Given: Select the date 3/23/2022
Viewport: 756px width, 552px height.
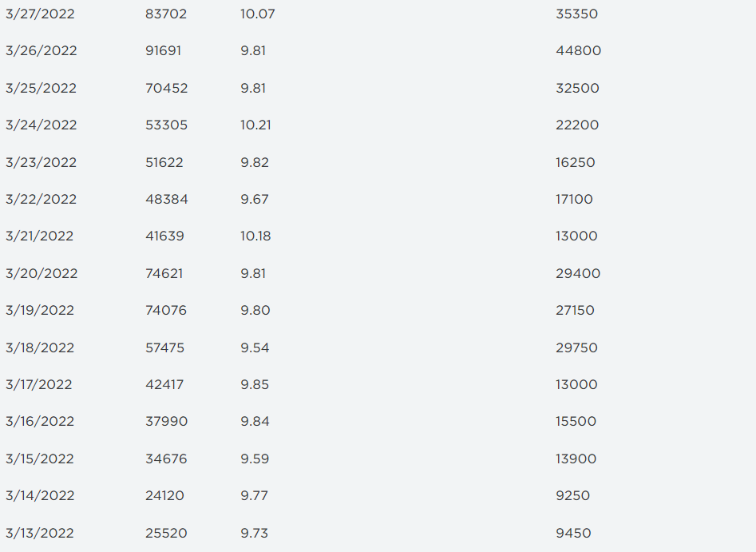Looking at the screenshot, I should tap(42, 162).
